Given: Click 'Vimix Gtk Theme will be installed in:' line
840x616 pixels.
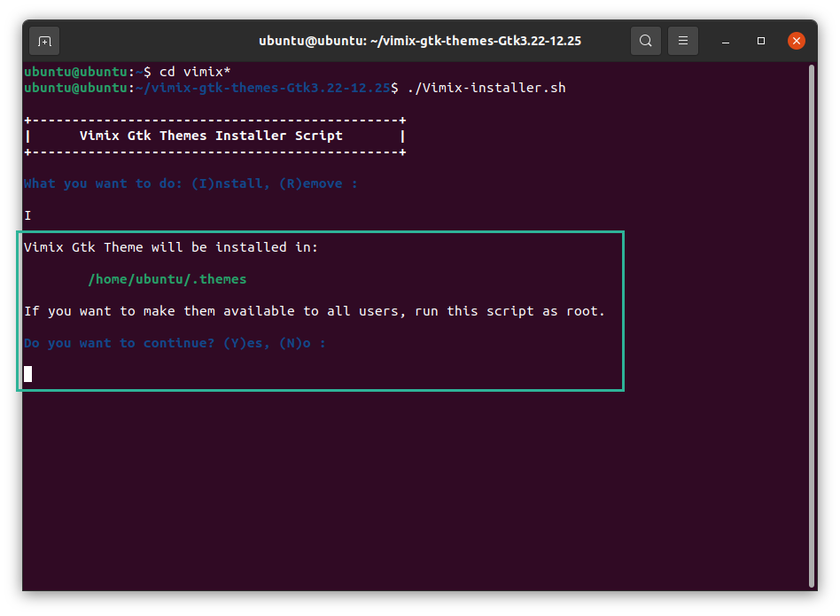Looking at the screenshot, I should point(171,247).
